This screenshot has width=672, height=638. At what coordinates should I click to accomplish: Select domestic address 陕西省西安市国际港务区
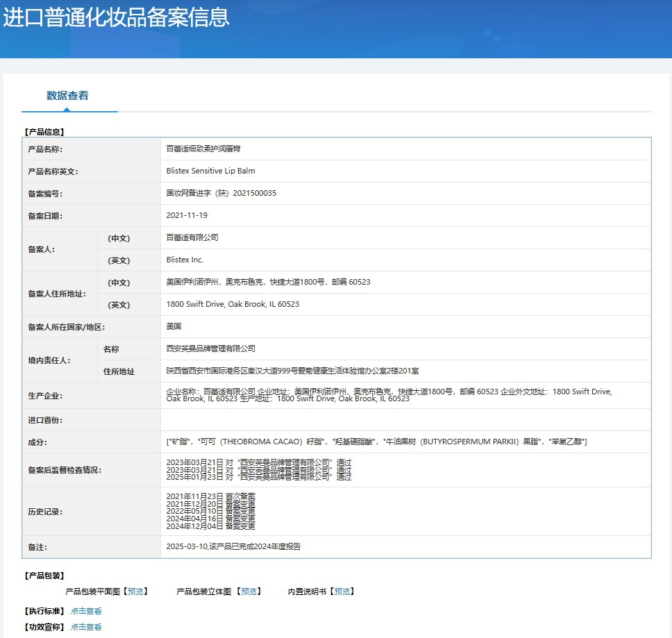(293, 371)
